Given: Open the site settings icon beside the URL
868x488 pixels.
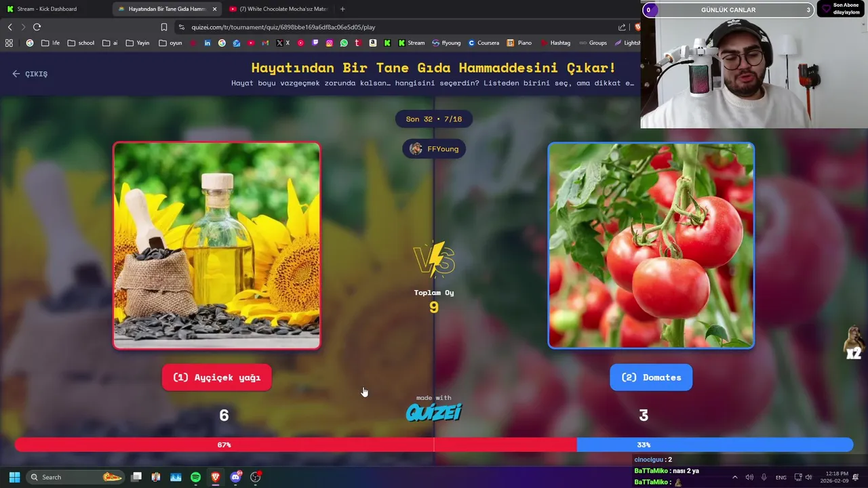Looking at the screenshot, I should 181,27.
